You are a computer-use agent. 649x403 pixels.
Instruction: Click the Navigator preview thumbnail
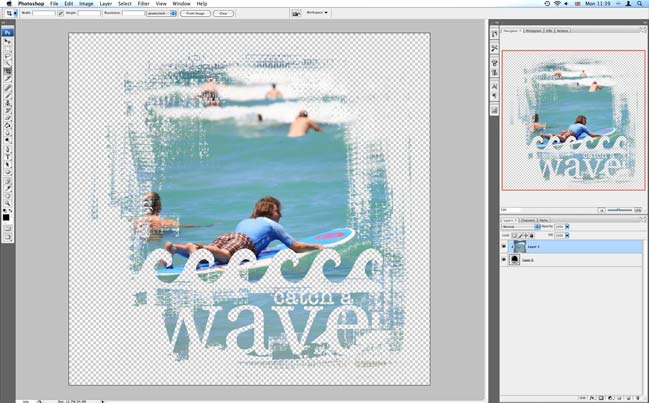574,120
